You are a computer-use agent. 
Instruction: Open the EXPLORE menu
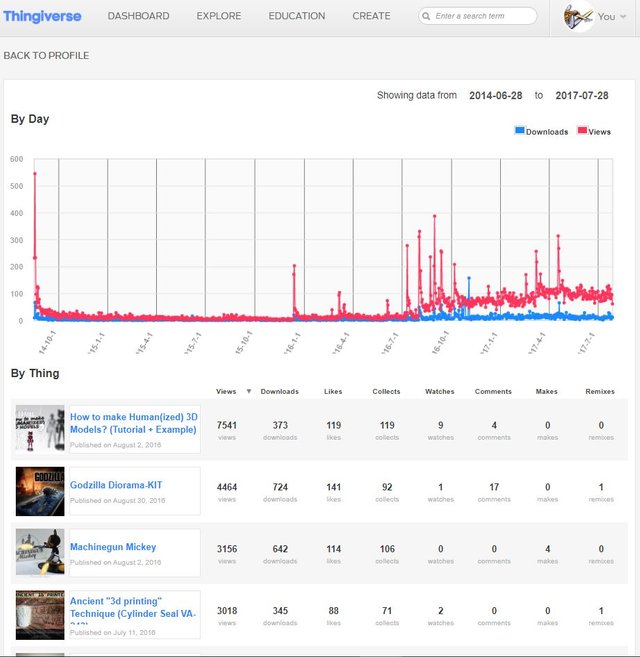(219, 16)
